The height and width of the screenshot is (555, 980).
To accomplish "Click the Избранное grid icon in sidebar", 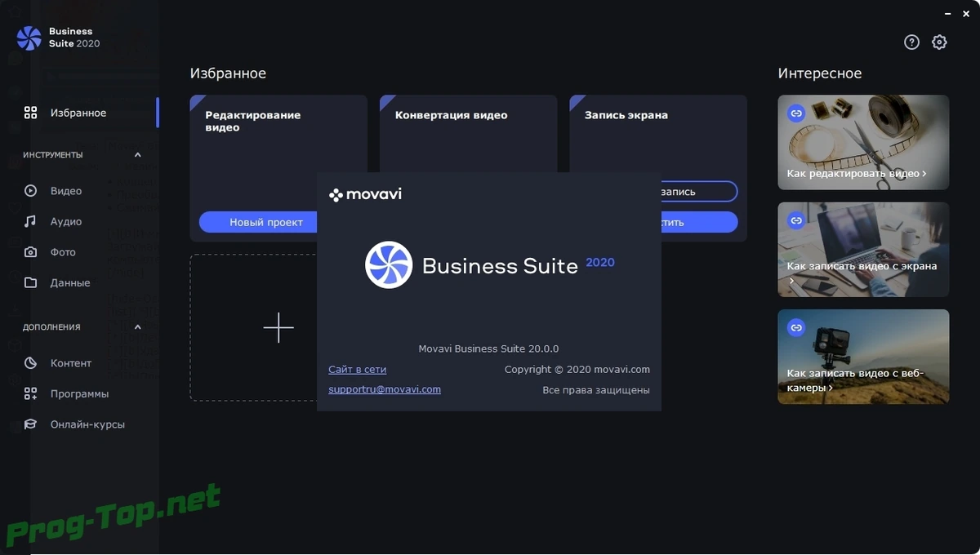I will point(30,113).
